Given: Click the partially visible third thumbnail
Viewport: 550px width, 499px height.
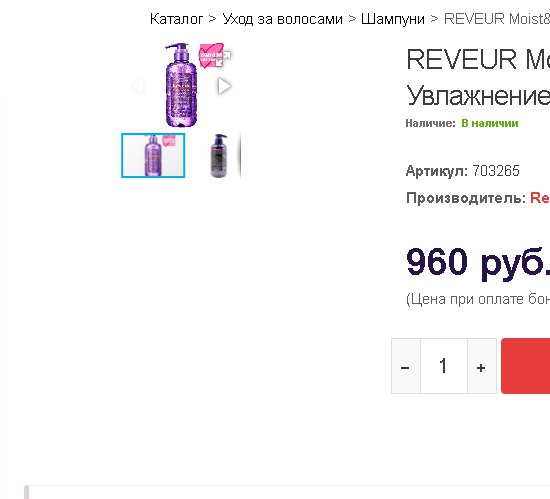Looking at the screenshot, I should [x=240, y=155].
